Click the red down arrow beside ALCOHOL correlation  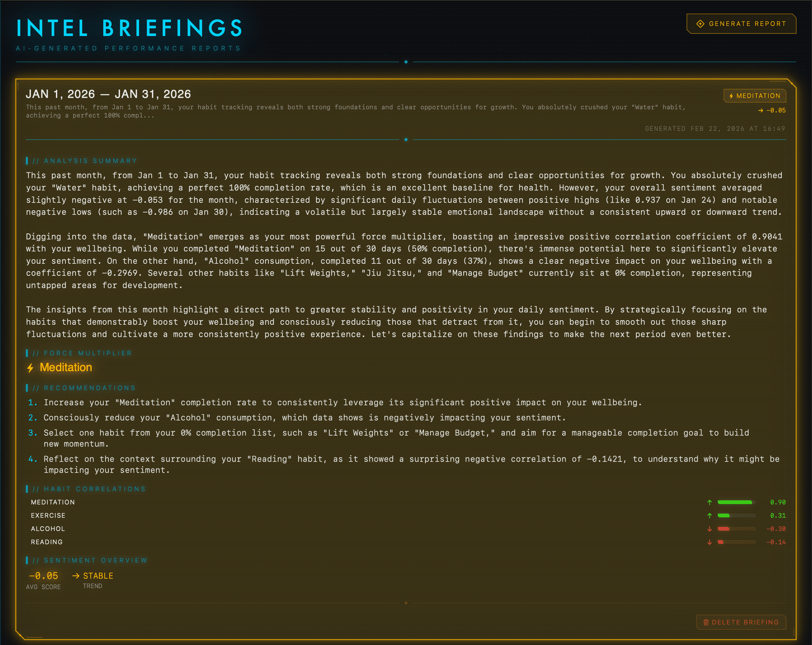pos(710,529)
